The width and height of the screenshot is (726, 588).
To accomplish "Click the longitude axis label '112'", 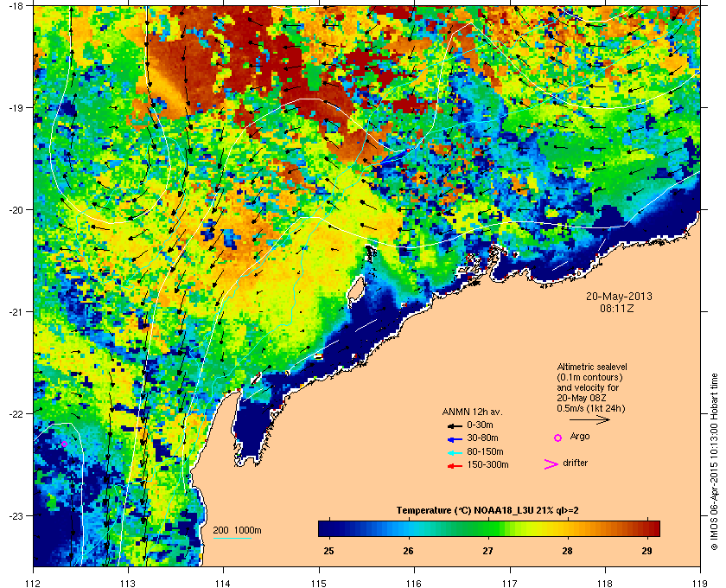I will pos(34,584).
